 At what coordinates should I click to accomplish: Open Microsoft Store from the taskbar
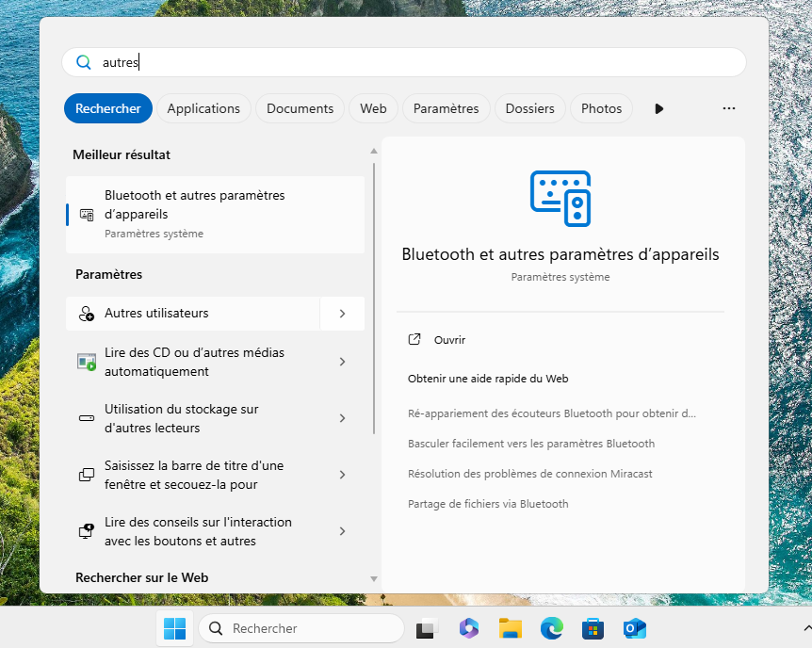593,628
